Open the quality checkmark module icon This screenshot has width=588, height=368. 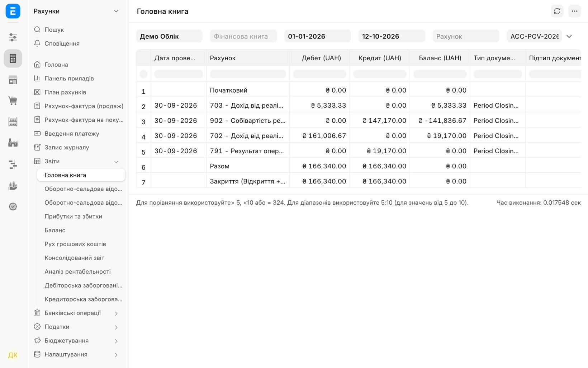(x=13, y=206)
